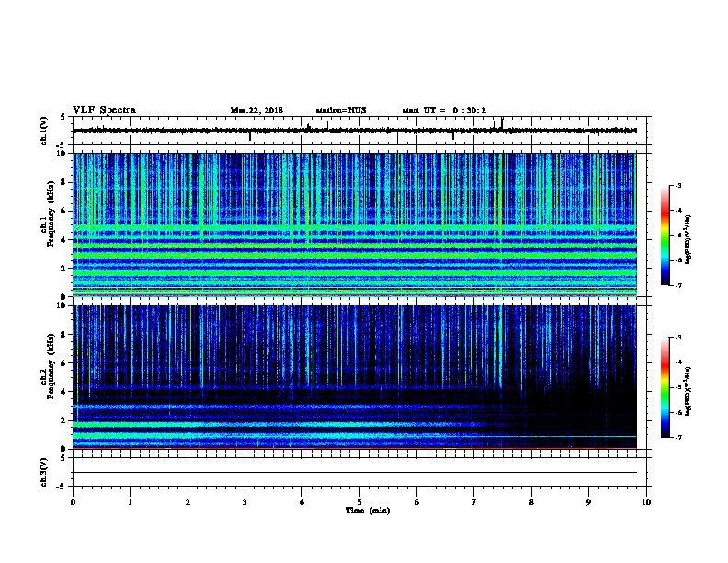728x563 pixels.
Task: Click the "-7" tick on the ch.2 colorbar
Action: [x=678, y=438]
